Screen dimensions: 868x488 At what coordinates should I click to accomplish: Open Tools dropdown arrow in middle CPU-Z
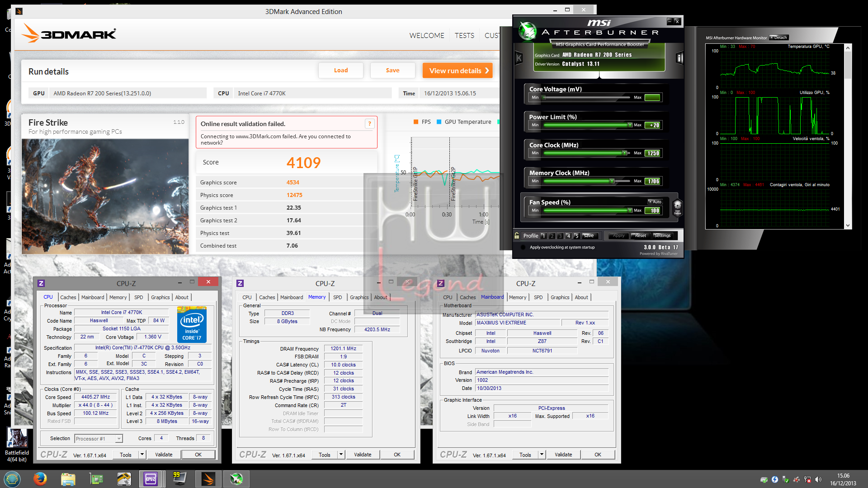(x=341, y=455)
